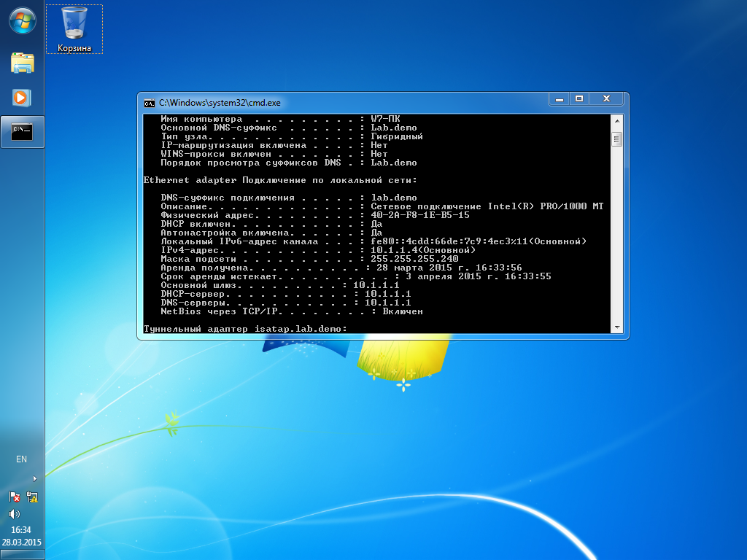Screen dimensions: 747x560
Task: Click the "DNS-серверы" line
Action: (x=285, y=303)
